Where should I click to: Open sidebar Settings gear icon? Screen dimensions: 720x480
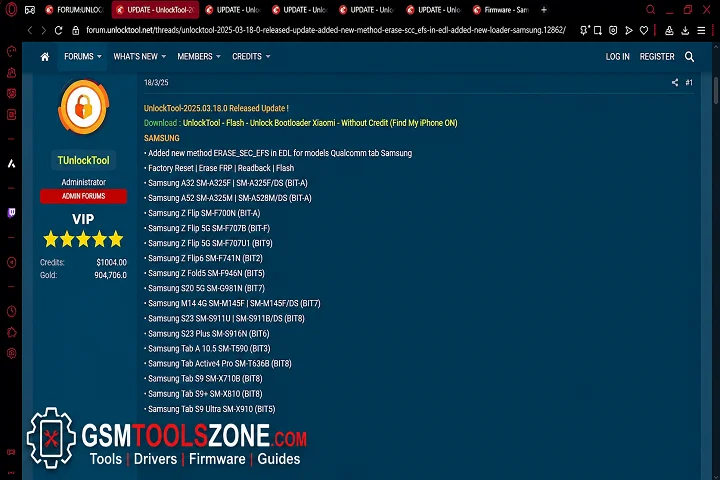point(11,353)
